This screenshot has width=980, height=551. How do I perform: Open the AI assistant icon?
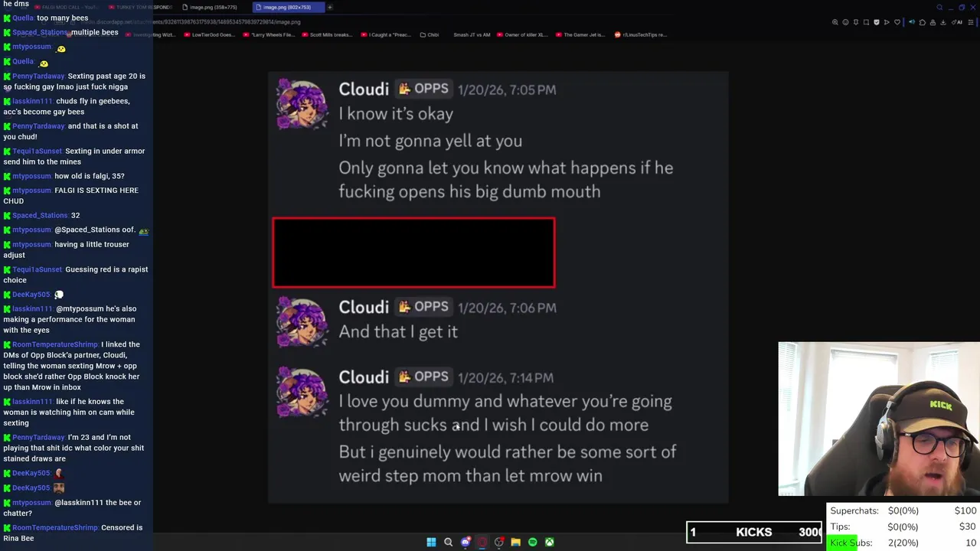point(957,22)
